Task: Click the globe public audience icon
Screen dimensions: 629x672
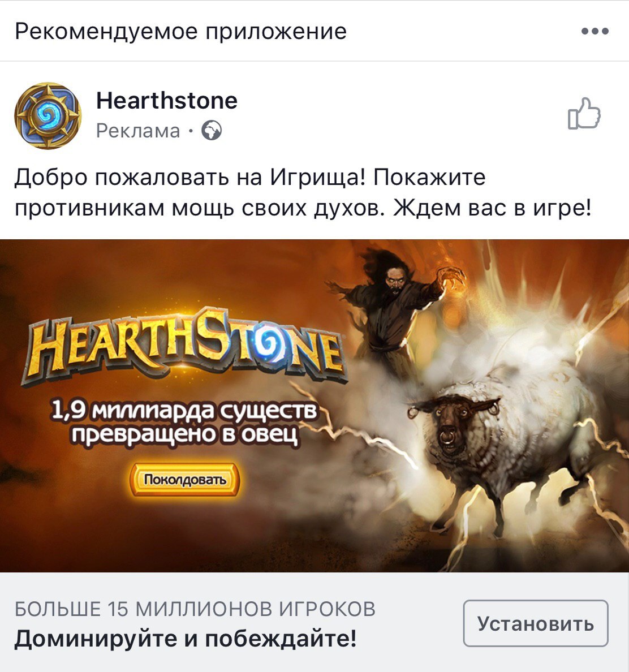Action: click(x=212, y=131)
